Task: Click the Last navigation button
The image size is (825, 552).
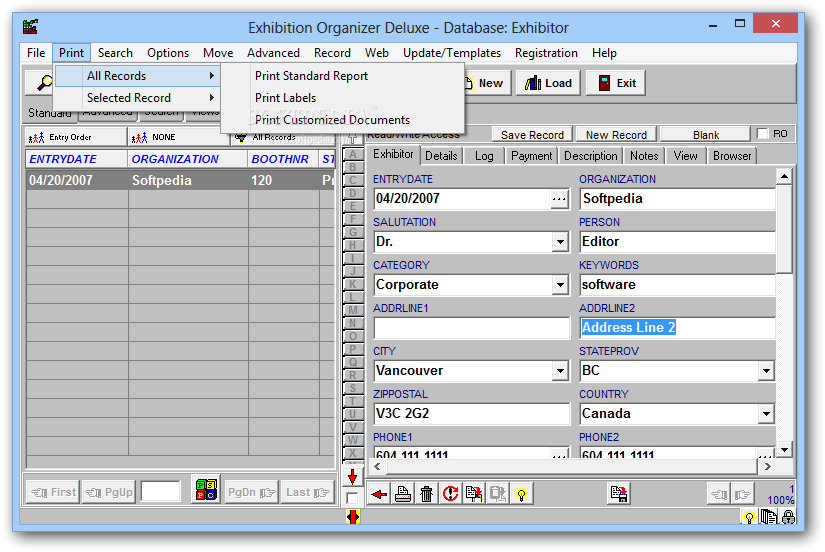Action: tap(308, 492)
